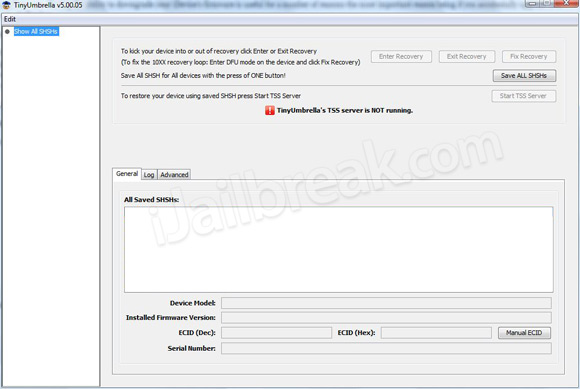Click the Serial Number field
This screenshot has width=580, height=389.
[386, 348]
